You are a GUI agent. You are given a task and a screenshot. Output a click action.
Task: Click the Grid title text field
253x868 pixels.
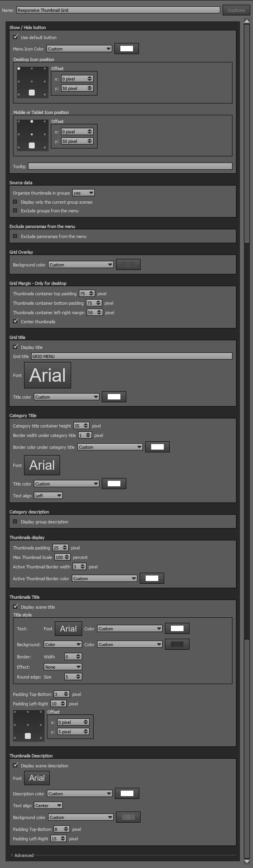[131, 356]
